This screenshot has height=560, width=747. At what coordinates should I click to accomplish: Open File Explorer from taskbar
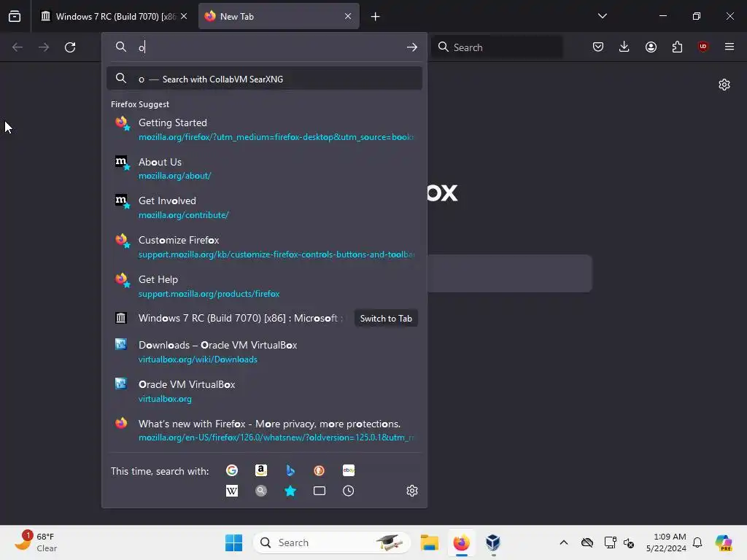pyautogui.click(x=429, y=542)
